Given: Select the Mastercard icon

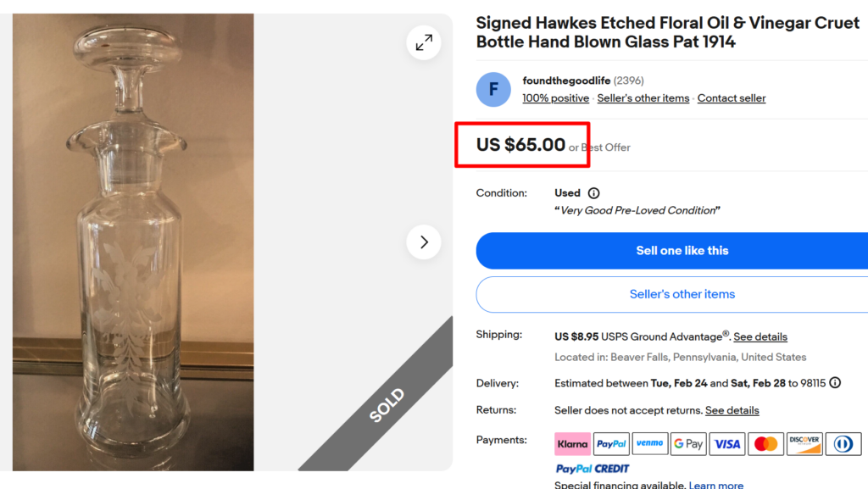Looking at the screenshot, I should click(x=765, y=443).
